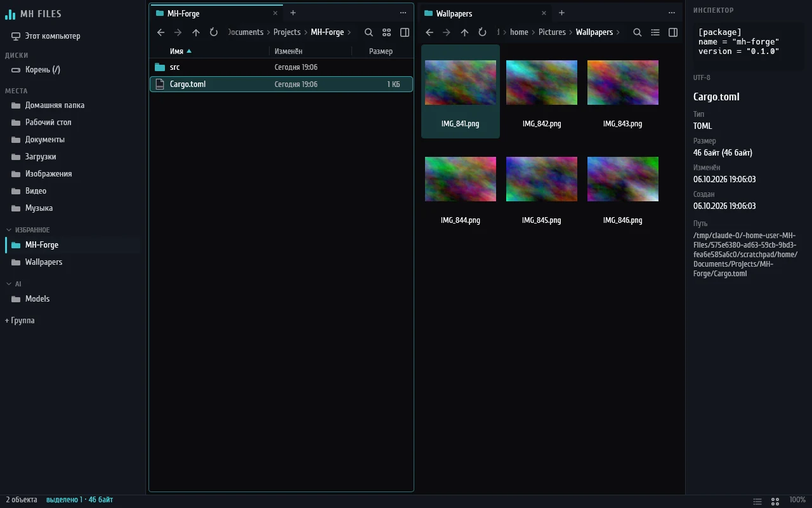Open Wallpapers tab options menu

coord(672,13)
